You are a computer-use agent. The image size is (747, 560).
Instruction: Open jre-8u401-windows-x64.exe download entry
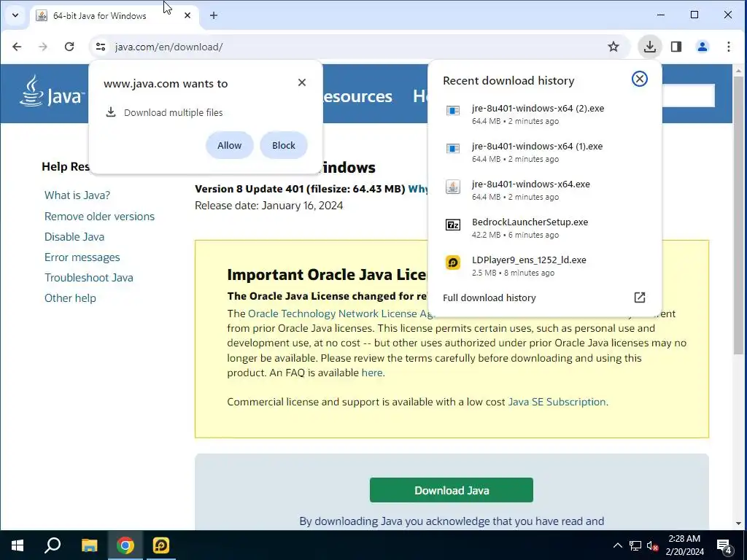coord(544,190)
